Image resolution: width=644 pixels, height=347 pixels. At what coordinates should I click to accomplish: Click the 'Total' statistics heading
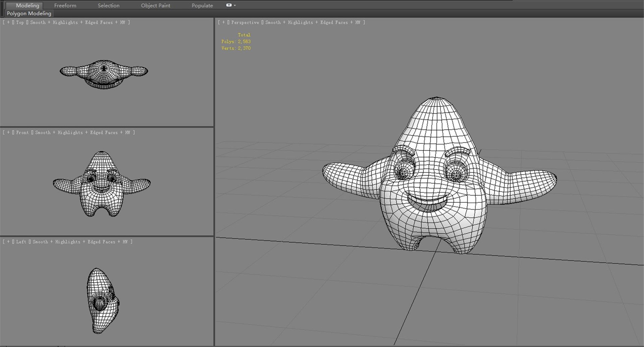point(244,35)
